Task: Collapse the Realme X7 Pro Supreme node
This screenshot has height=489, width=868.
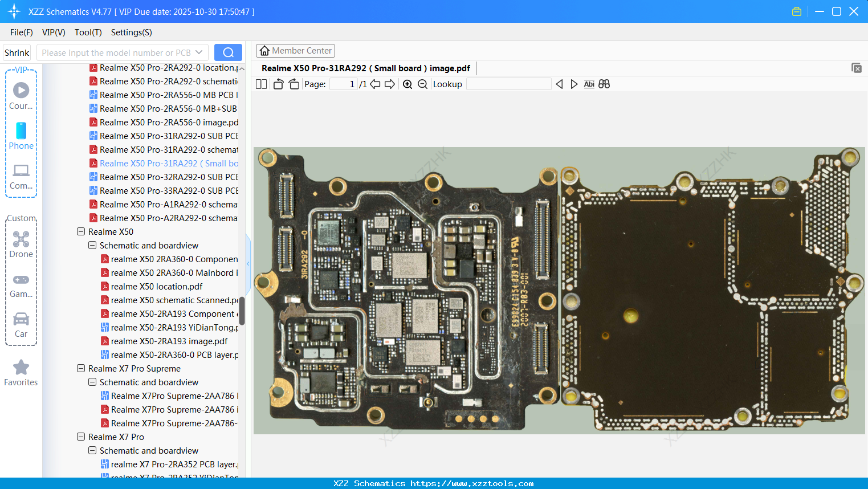Action: point(81,369)
